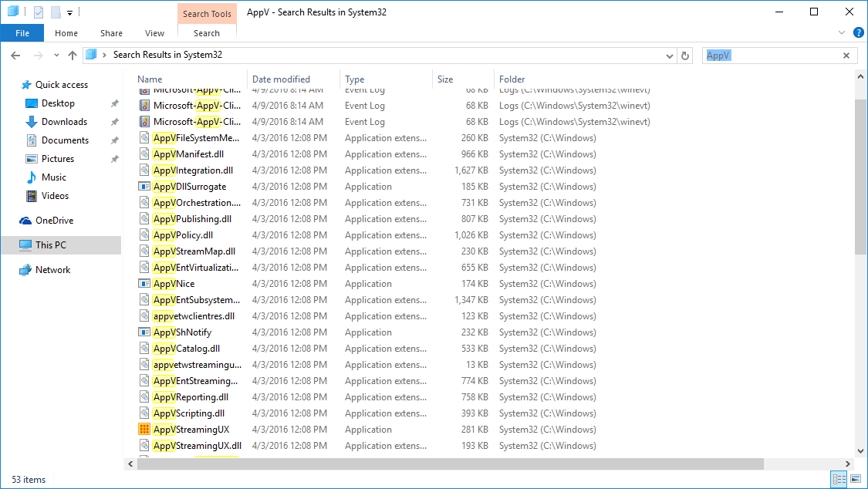868x489 pixels.
Task: Open Videos in the navigation pane
Action: 55,196
